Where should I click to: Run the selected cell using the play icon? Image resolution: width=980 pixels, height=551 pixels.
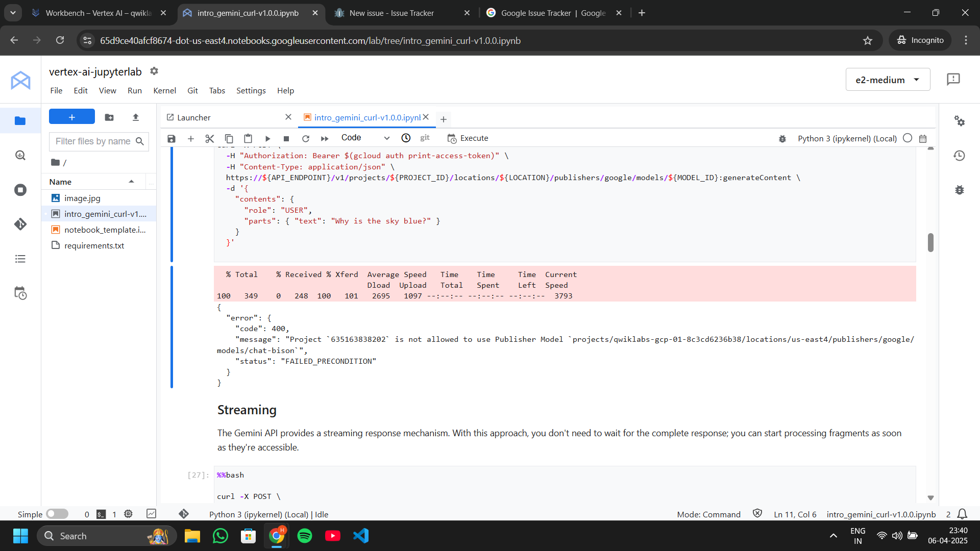coord(267,138)
